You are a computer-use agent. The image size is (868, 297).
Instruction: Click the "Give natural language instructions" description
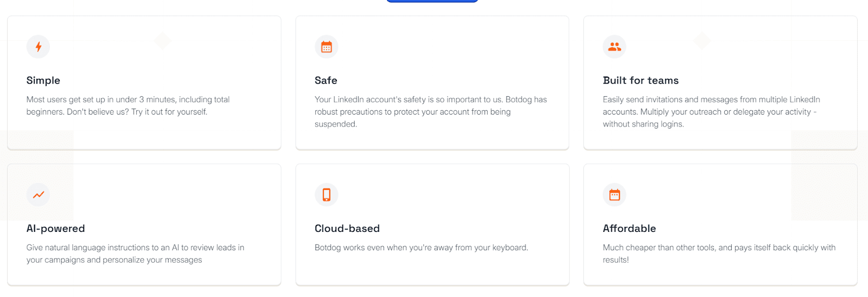(135, 254)
